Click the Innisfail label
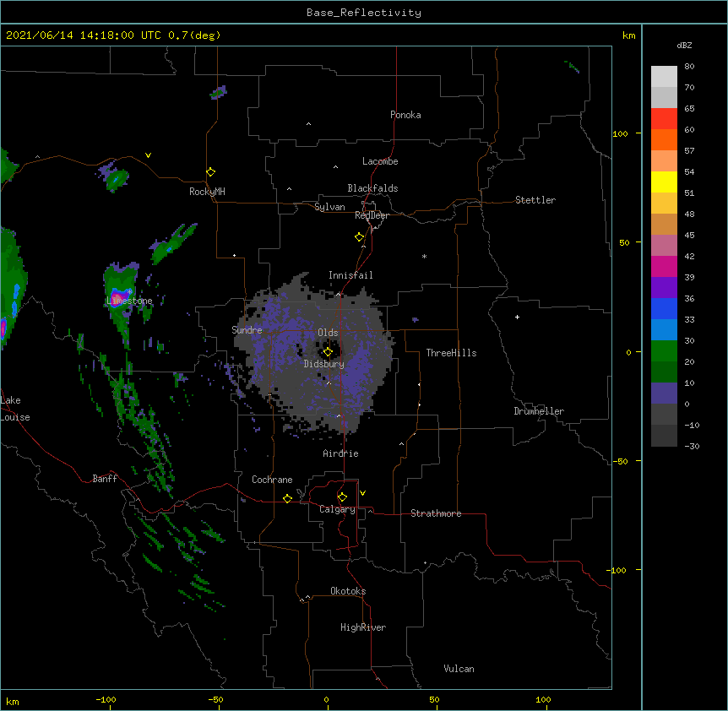 (x=350, y=275)
